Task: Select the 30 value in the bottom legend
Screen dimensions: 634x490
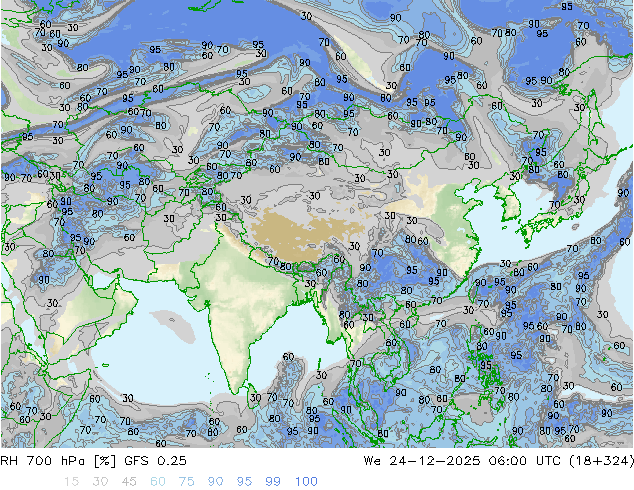Action: (x=100, y=482)
